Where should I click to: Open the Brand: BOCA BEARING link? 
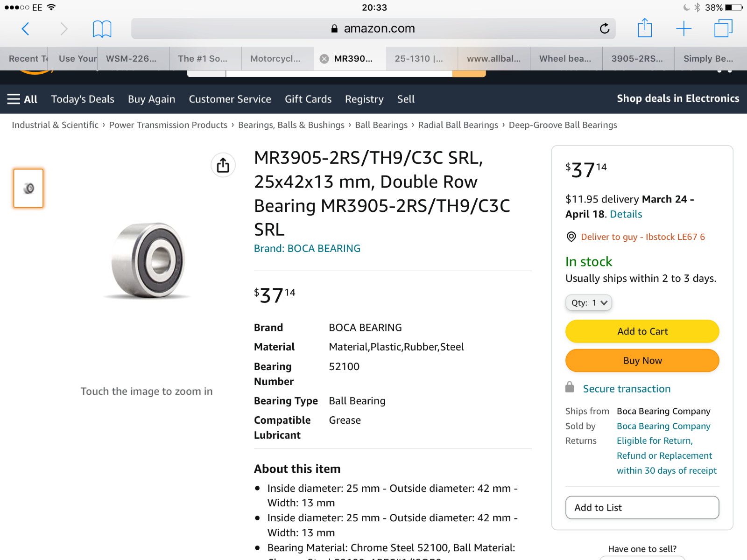[307, 248]
